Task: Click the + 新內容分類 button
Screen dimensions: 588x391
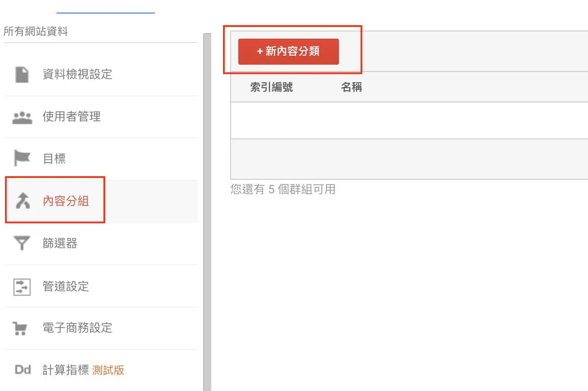Action: [x=289, y=52]
